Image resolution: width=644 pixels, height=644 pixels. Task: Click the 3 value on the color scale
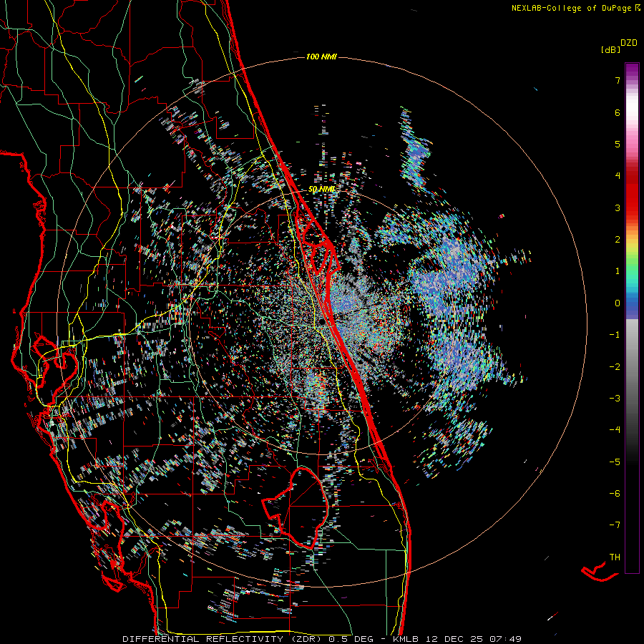click(618, 208)
